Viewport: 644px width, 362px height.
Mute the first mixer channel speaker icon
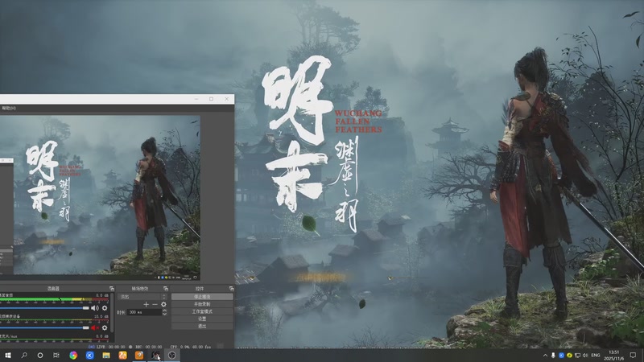94,308
